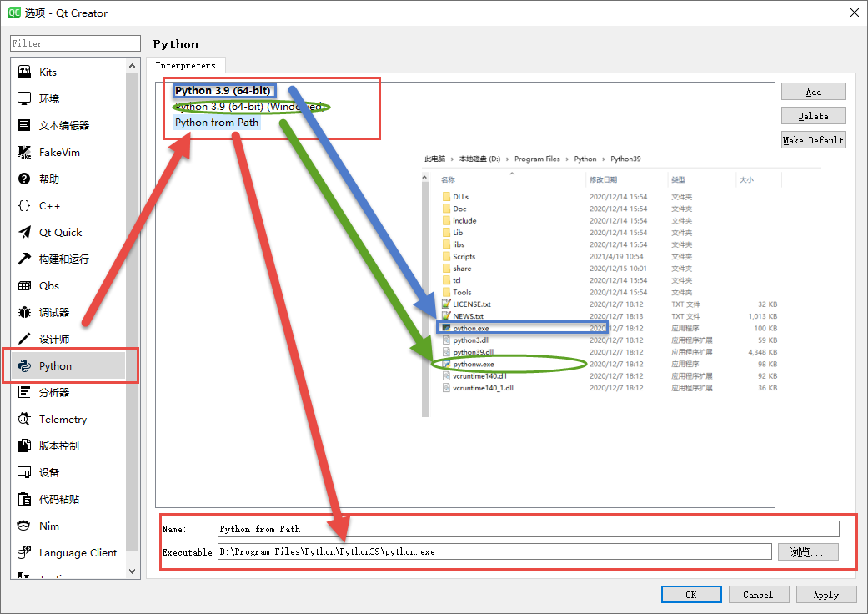Select the include folder name in Explorer
The width and height of the screenshot is (868, 614).
point(464,220)
